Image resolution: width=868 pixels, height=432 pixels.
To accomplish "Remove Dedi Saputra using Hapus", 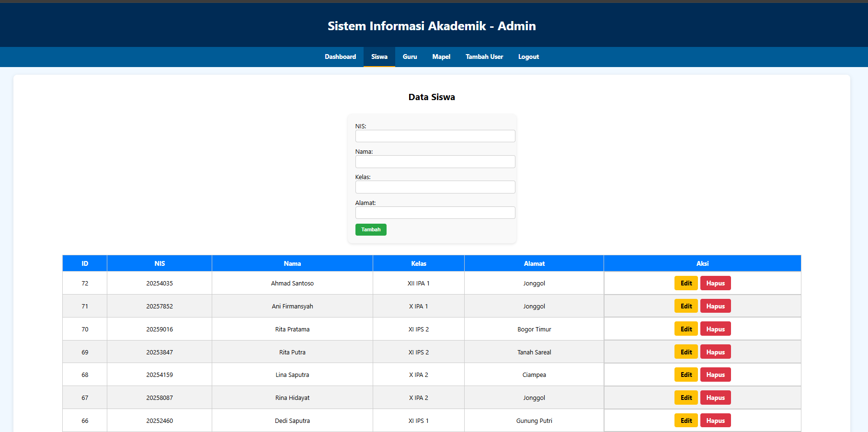I will [x=715, y=421].
